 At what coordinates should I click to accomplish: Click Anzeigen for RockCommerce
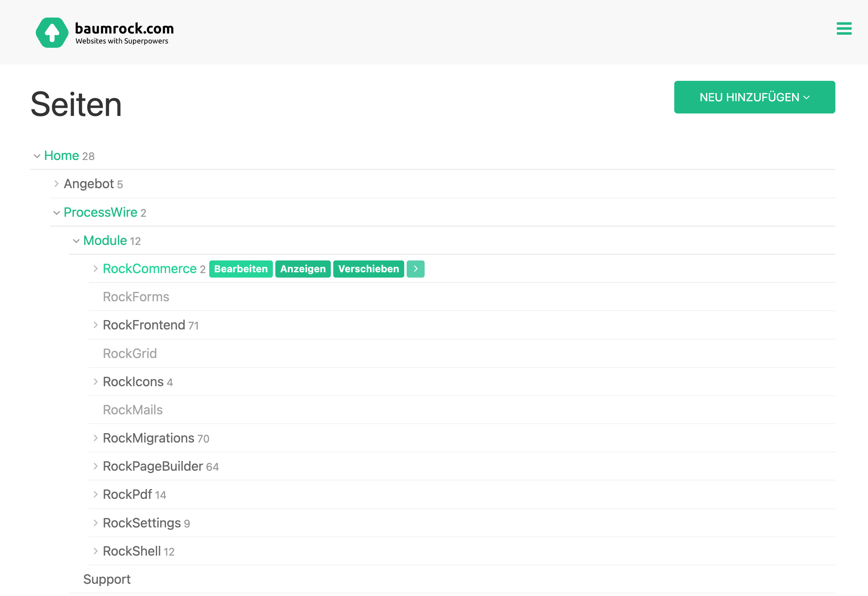click(x=303, y=269)
